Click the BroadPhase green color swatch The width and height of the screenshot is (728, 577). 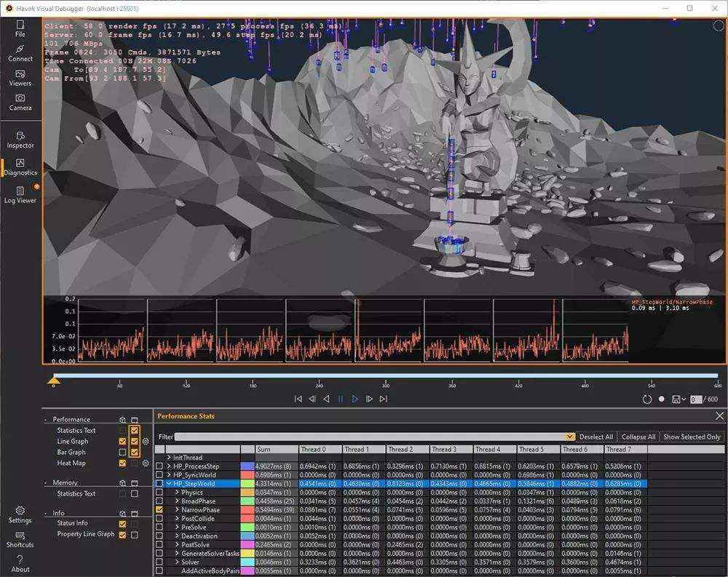pos(248,501)
